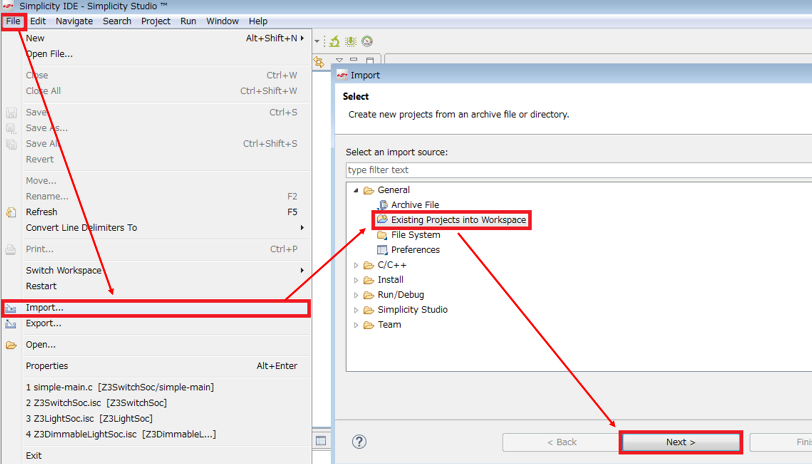The height and width of the screenshot is (464, 812).
Task: Click the Preferences item icon in tree
Action: 382,250
